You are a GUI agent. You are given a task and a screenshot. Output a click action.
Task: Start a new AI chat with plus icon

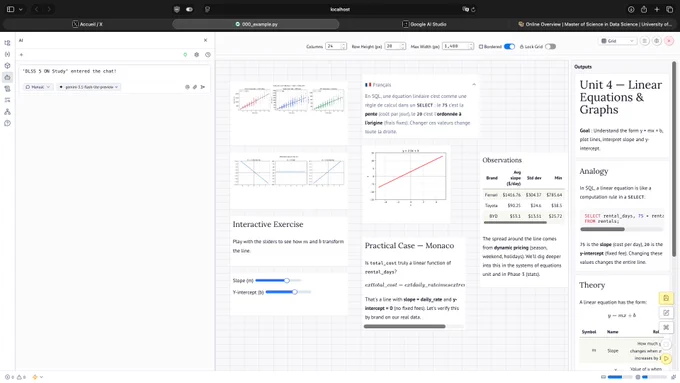[21, 55]
